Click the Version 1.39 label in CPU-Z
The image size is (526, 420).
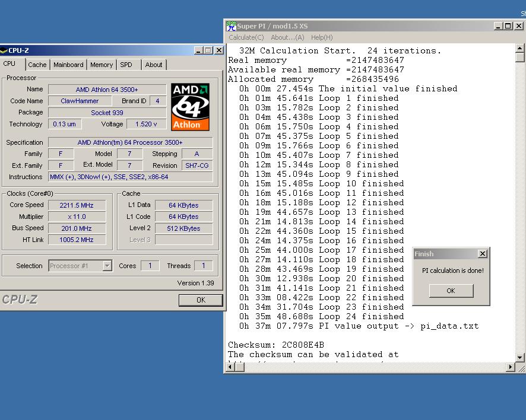click(x=195, y=283)
